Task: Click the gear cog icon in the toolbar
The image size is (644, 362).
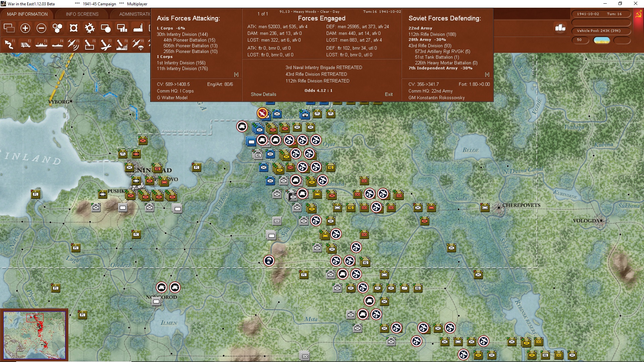Action: click(90, 28)
